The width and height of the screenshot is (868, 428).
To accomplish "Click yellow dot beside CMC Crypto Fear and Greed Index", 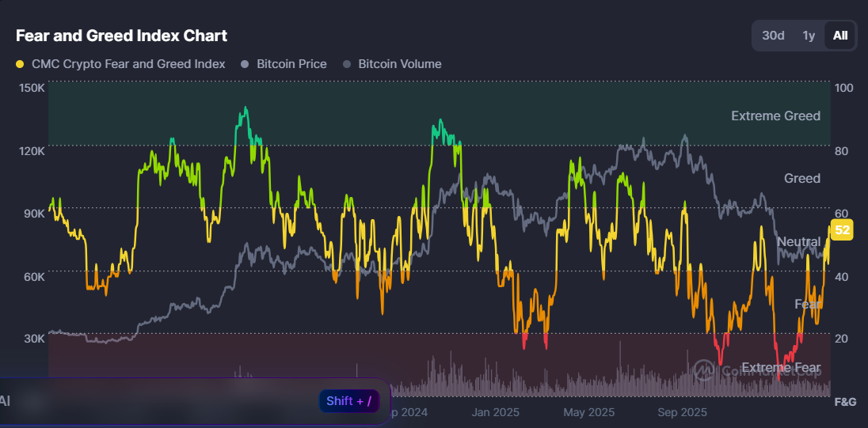I will pyautogui.click(x=21, y=64).
